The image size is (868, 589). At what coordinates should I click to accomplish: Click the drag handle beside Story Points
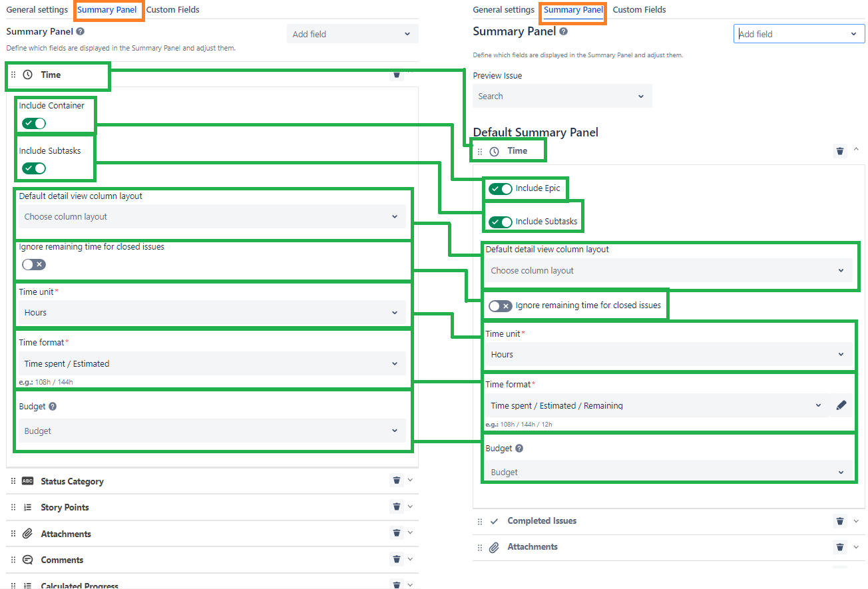[13, 506]
